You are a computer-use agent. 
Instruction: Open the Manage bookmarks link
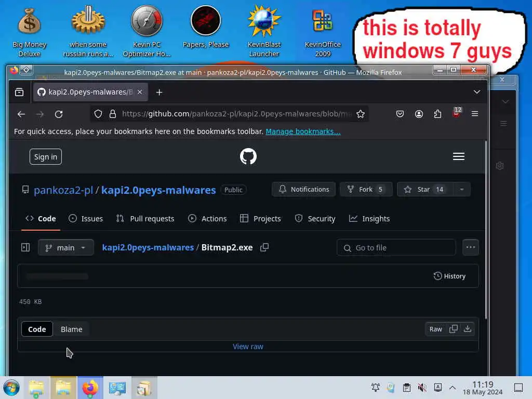pyautogui.click(x=303, y=131)
